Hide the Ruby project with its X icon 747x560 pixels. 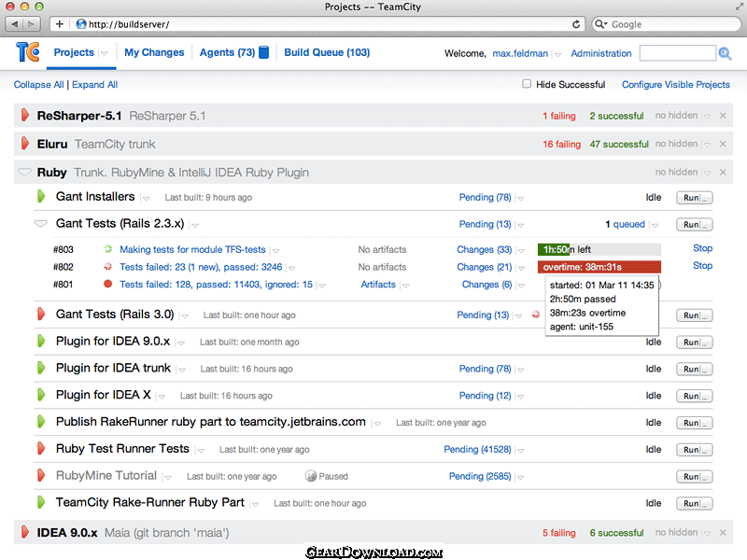pos(723,172)
